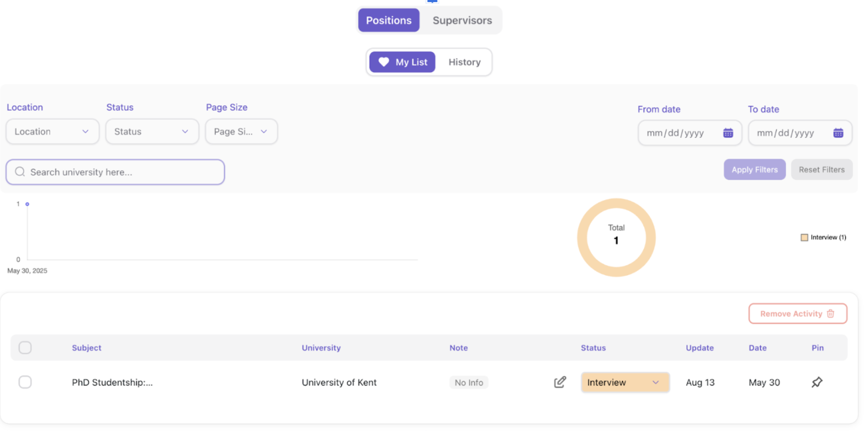Open the My List view

pos(402,62)
